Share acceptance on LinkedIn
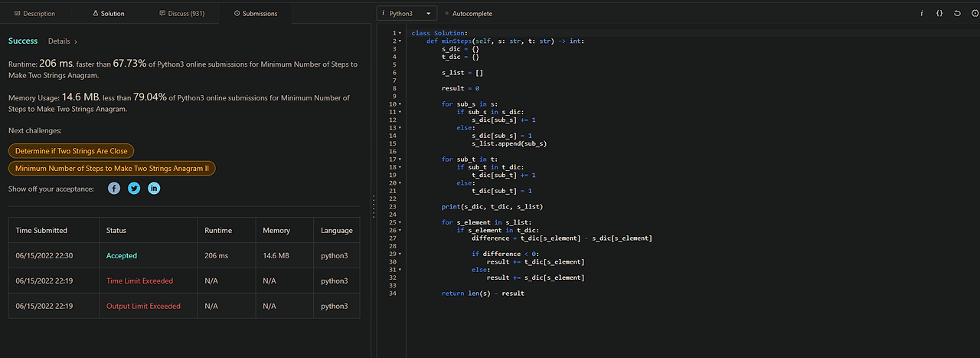 pos(154,188)
